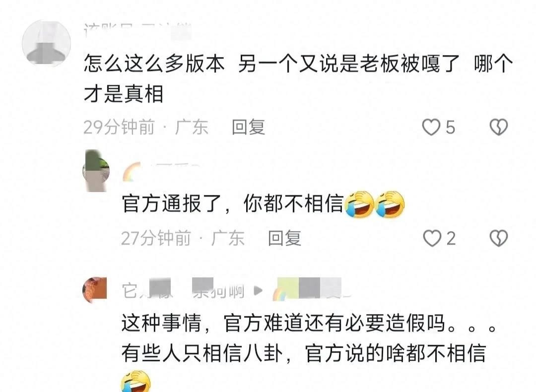Tap 回复 under the 27分钟前 reply
This screenshot has width=536, height=392.
pos(284,238)
